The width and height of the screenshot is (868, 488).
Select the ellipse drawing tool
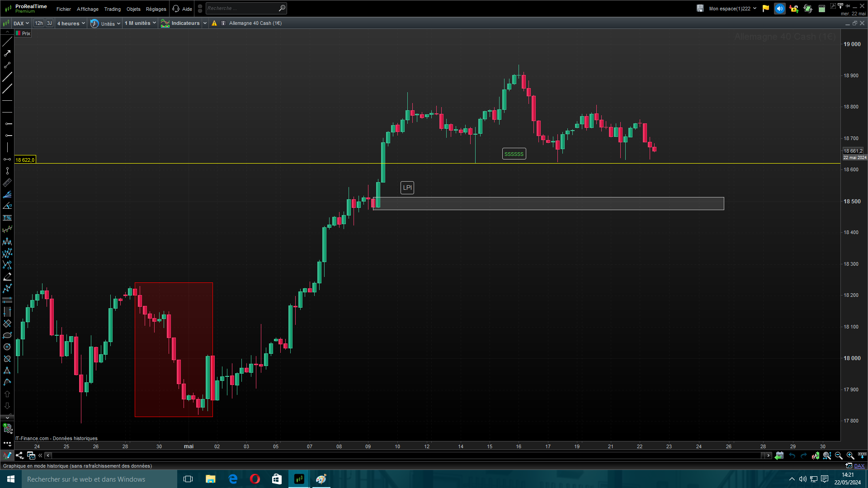tap(7, 335)
